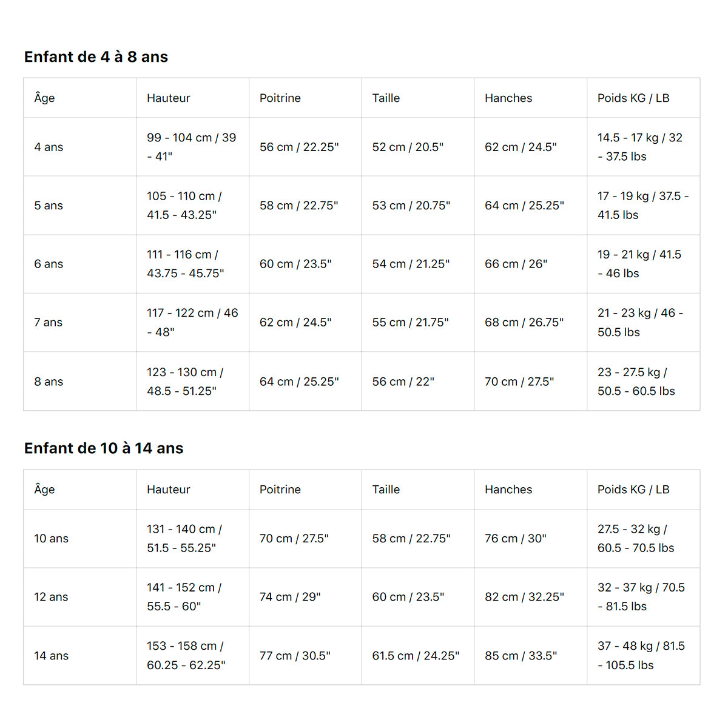Screen dimensions: 728x728
Task: Click the "Enfant de 4 à 8 ans" heading
Action: coord(96,57)
